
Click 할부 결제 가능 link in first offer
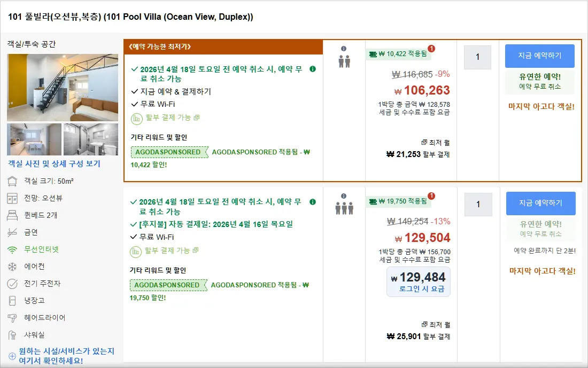(173, 118)
